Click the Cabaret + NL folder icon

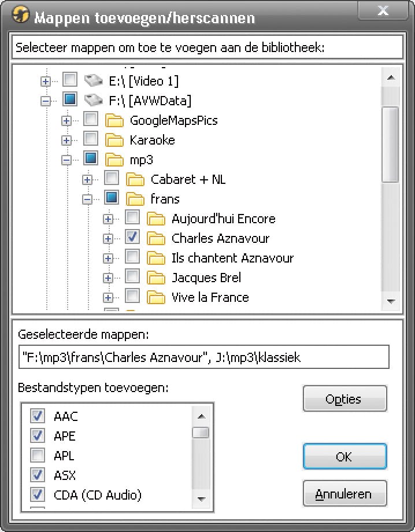pos(135,179)
